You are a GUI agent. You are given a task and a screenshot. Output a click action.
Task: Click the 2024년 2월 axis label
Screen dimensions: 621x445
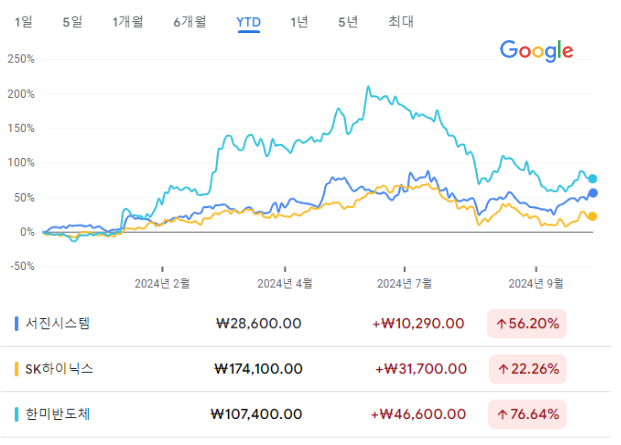click(x=162, y=283)
